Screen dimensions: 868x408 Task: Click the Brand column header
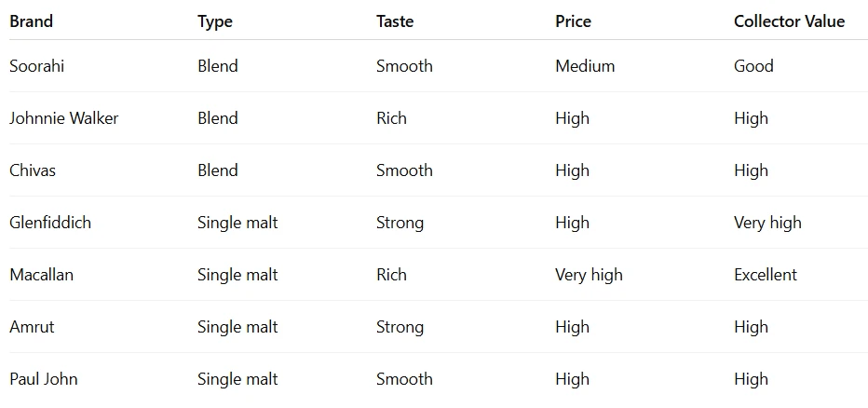tap(31, 21)
